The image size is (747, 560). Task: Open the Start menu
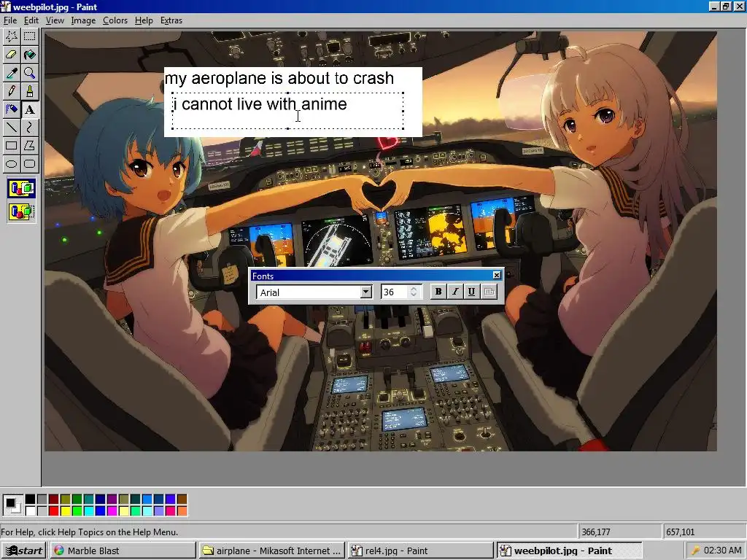(x=23, y=551)
